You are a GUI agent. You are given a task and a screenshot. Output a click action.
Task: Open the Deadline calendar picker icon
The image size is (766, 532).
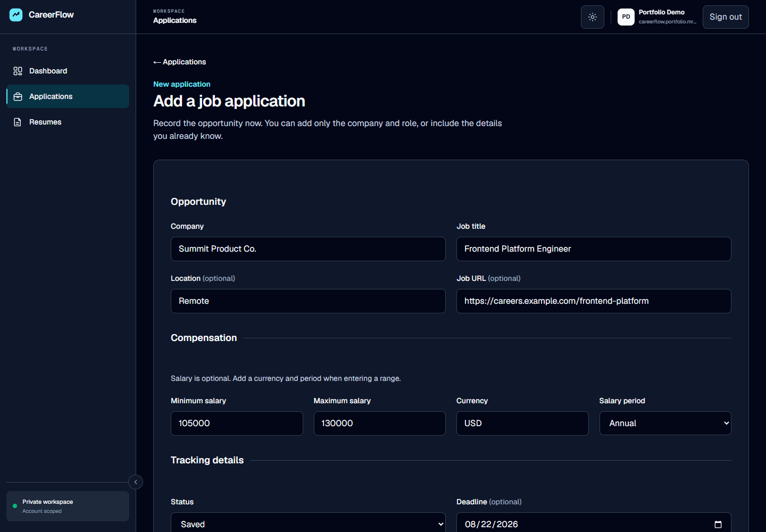click(x=718, y=525)
